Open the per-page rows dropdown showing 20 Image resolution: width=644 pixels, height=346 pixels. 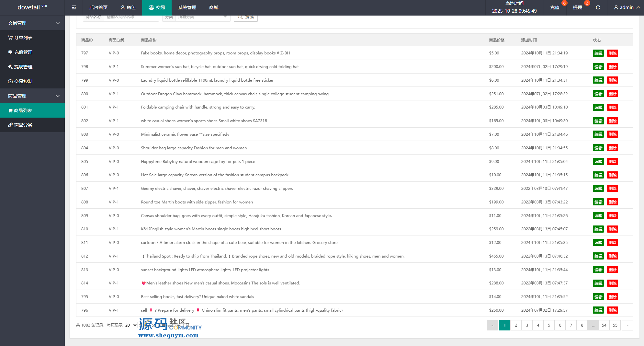(131, 325)
